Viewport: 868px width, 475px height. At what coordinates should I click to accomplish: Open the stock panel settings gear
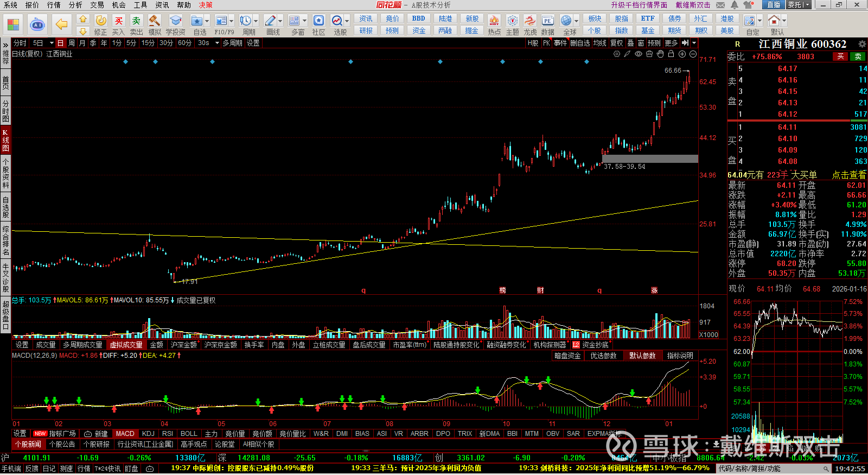coord(862,44)
